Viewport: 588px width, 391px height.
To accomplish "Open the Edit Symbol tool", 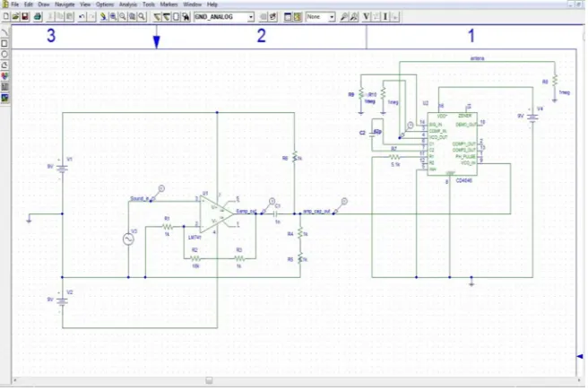I will (x=273, y=17).
